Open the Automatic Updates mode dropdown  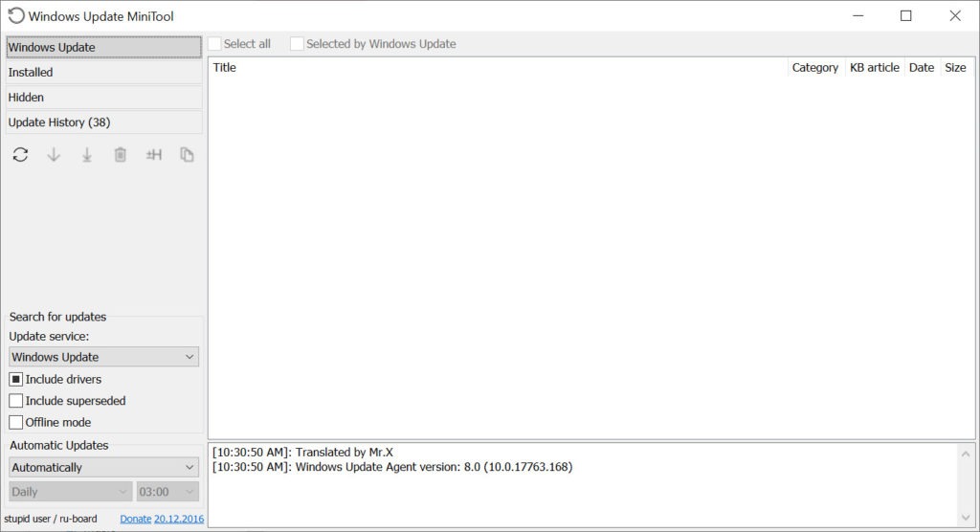(103, 468)
